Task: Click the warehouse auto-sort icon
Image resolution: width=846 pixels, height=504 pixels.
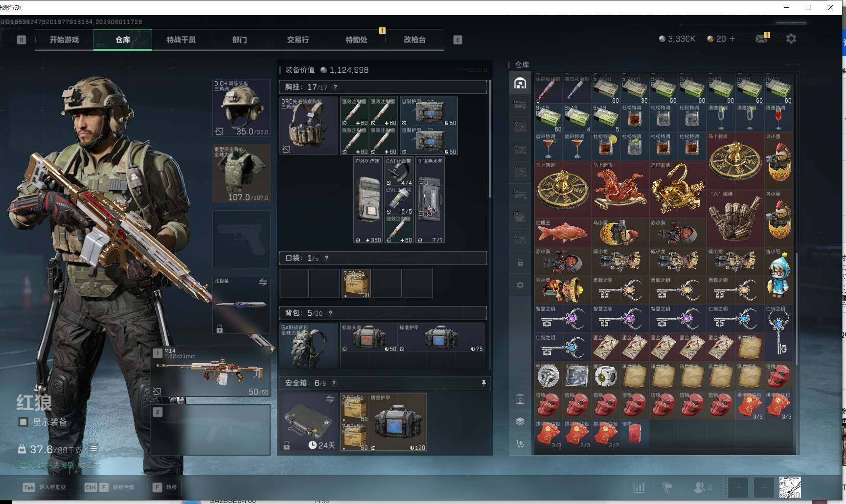Action: click(520, 444)
